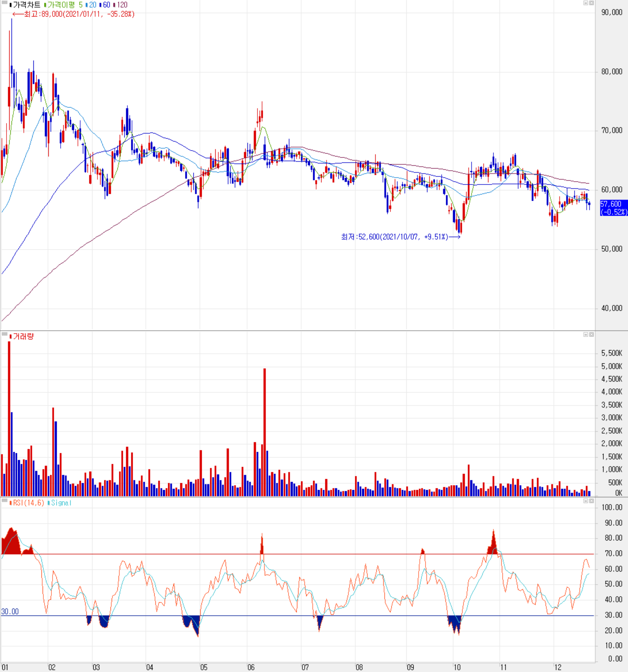Viewport: 628px width, 672px height.
Task: Click gray handle at price chart top-left
Action: point(5,3)
